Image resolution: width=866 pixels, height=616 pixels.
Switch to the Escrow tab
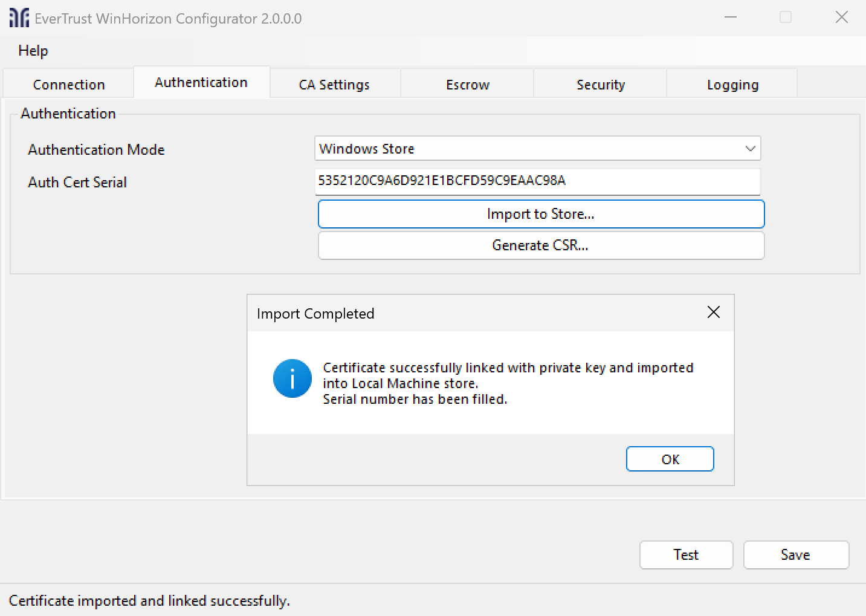[x=467, y=84]
